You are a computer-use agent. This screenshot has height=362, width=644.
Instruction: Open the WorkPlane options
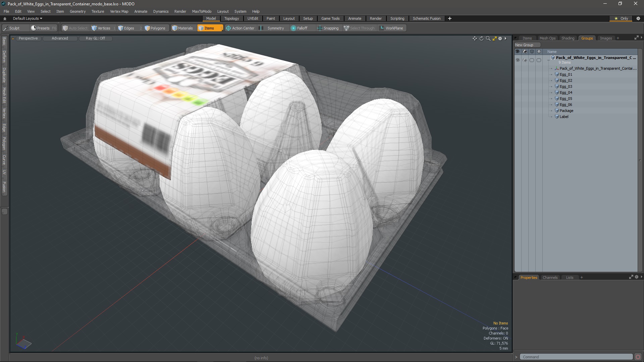pos(391,28)
